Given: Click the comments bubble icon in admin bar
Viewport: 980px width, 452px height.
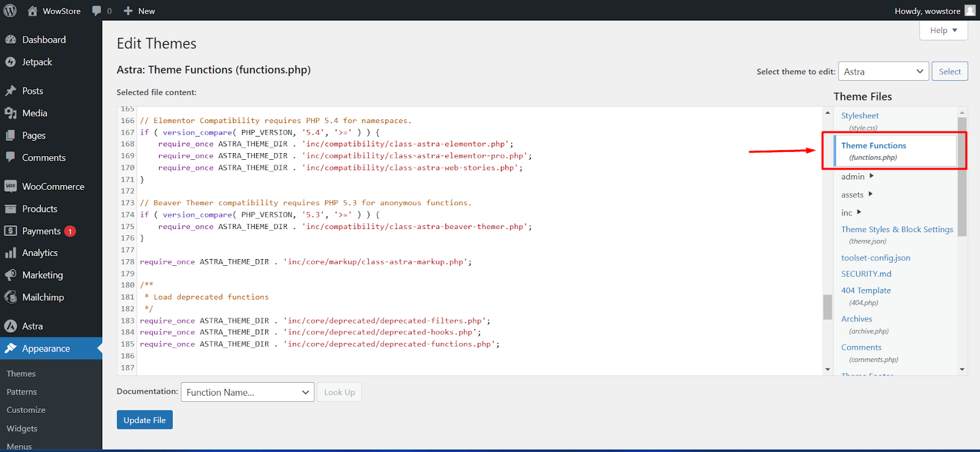Looking at the screenshot, I should click(x=97, y=11).
